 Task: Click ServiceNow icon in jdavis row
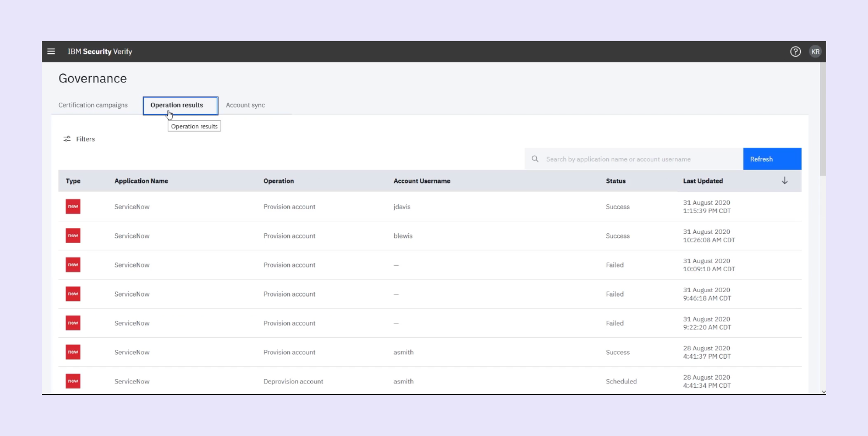pos(73,207)
